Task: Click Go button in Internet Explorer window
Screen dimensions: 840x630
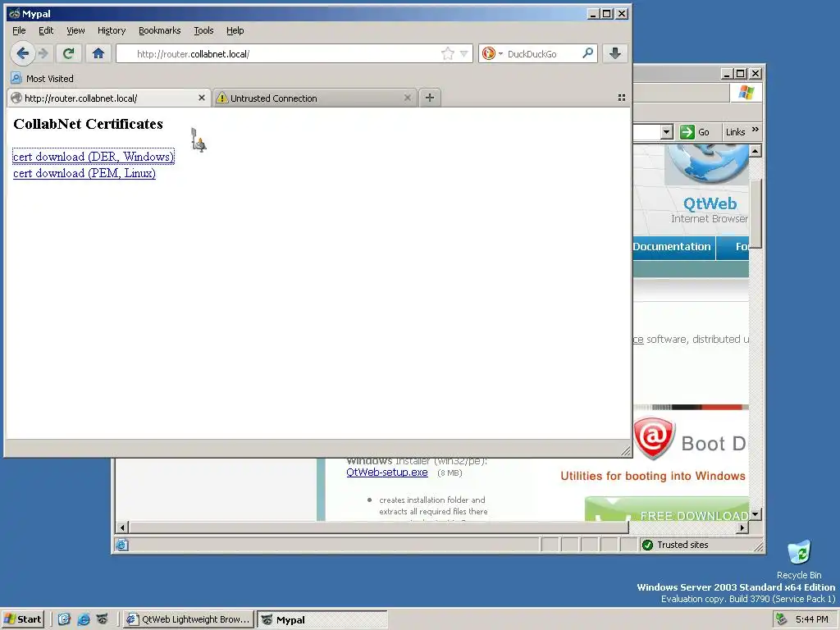Action: coord(695,132)
